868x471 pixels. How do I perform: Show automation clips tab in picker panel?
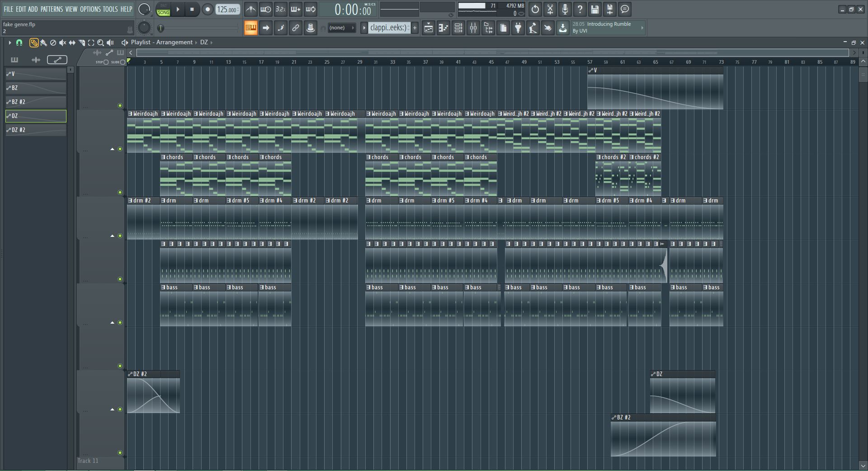tap(57, 60)
